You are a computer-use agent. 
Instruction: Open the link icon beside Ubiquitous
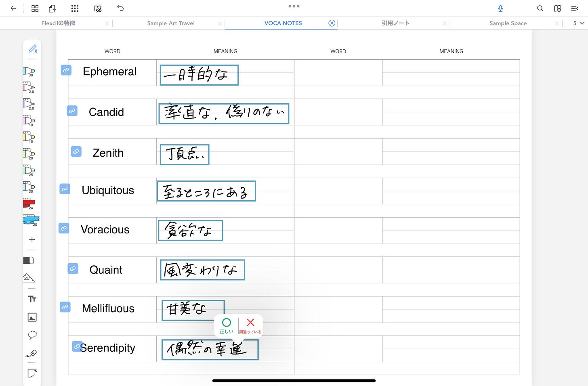click(x=65, y=189)
